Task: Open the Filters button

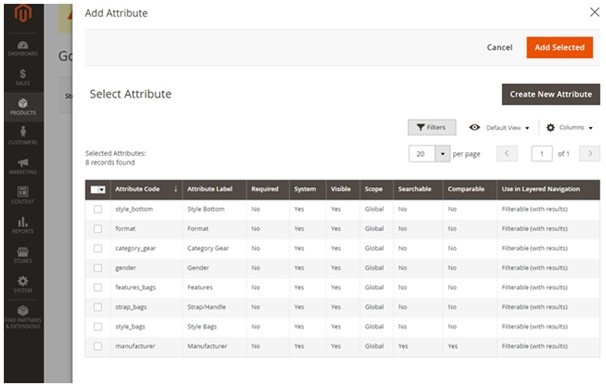Action: pyautogui.click(x=432, y=127)
